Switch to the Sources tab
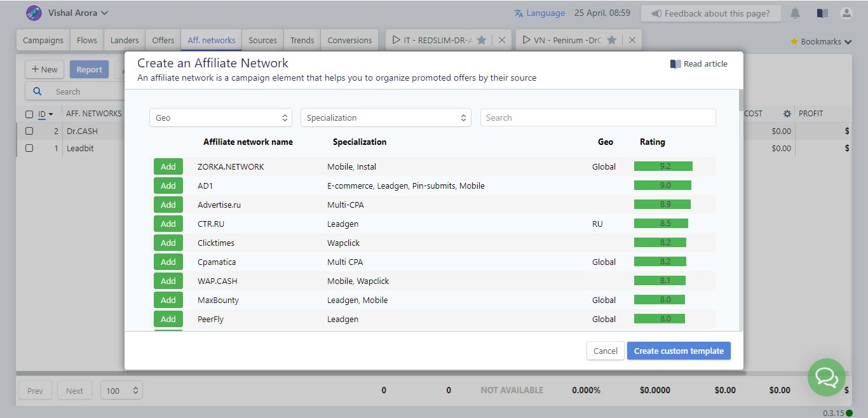Image resolution: width=868 pixels, height=418 pixels. (262, 40)
